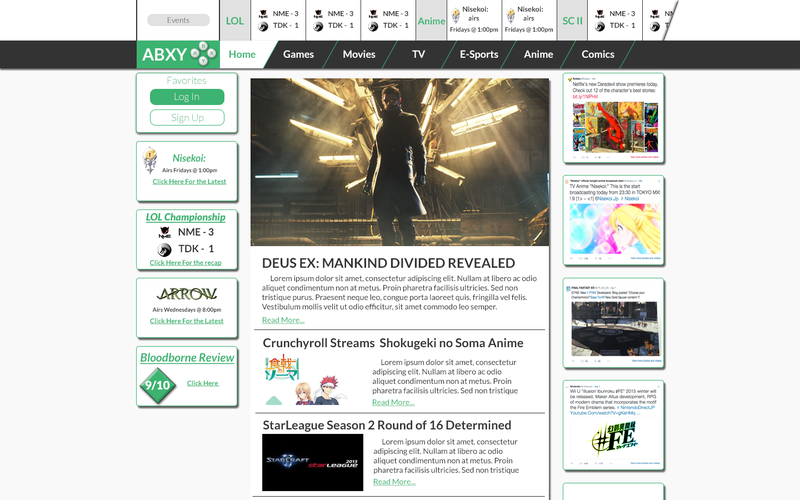Viewport: 800px width, 500px height.
Task: Open the Daredevil comics tweet card
Action: (613, 118)
